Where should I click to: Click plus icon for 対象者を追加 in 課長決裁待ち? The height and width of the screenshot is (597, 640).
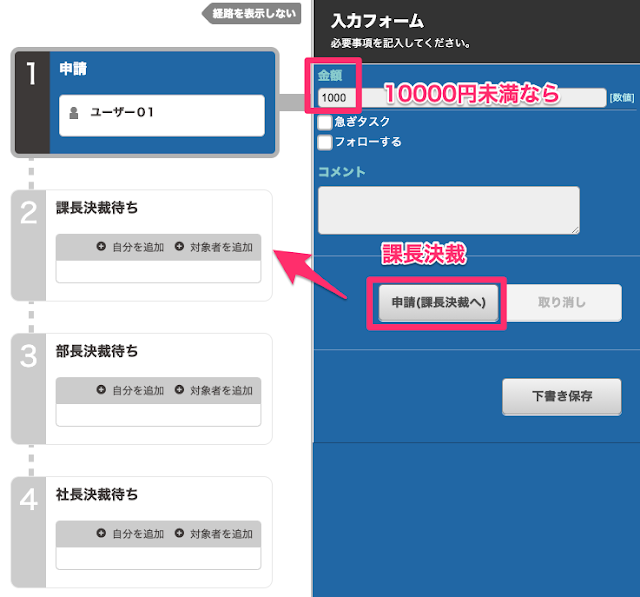(179, 246)
